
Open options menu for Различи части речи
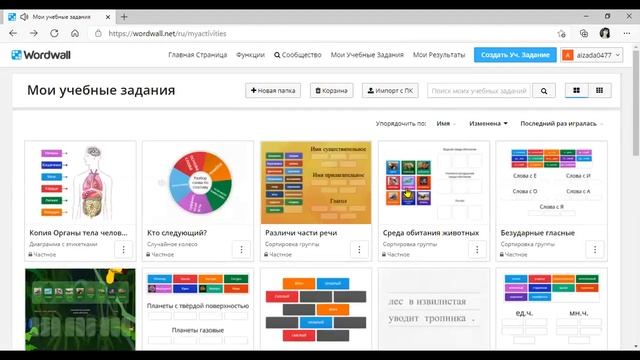(359, 249)
